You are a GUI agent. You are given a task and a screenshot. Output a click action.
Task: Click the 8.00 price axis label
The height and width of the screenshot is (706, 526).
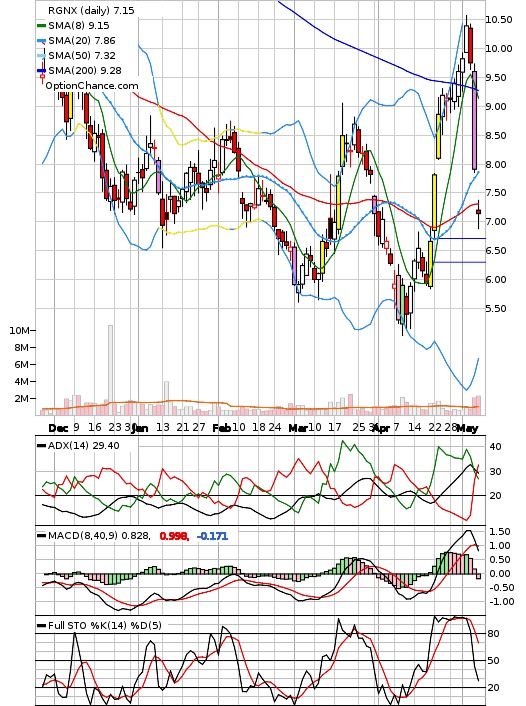tap(496, 164)
